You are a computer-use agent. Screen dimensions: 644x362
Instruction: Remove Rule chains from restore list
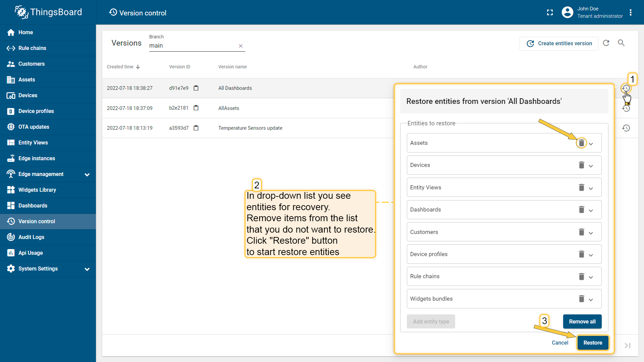coord(582,276)
